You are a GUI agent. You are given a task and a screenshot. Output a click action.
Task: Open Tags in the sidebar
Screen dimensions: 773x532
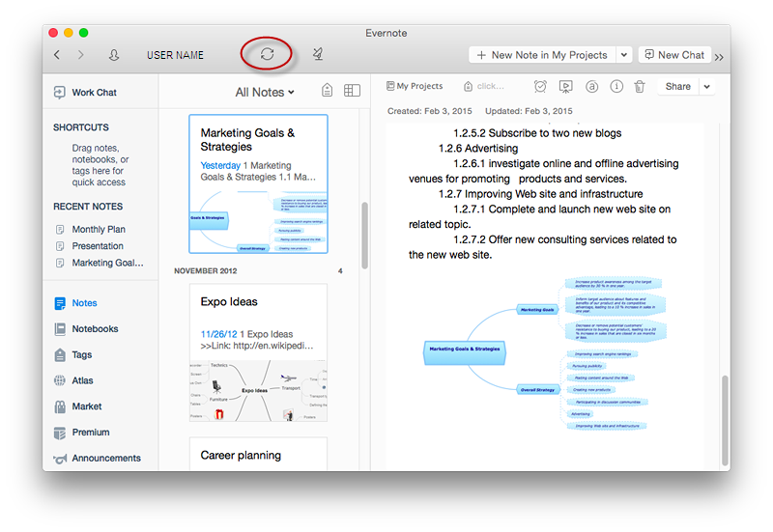[x=82, y=354]
